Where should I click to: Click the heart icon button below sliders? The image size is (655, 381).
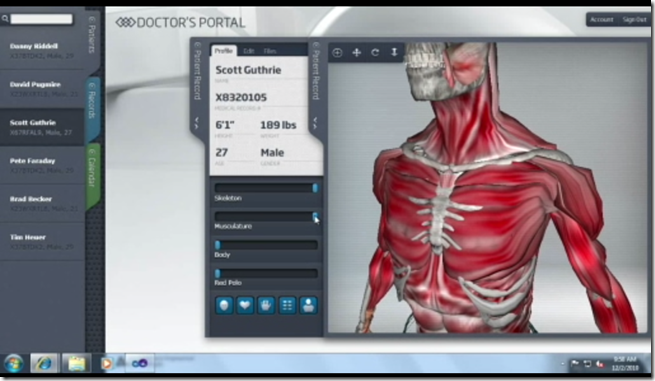pos(245,305)
